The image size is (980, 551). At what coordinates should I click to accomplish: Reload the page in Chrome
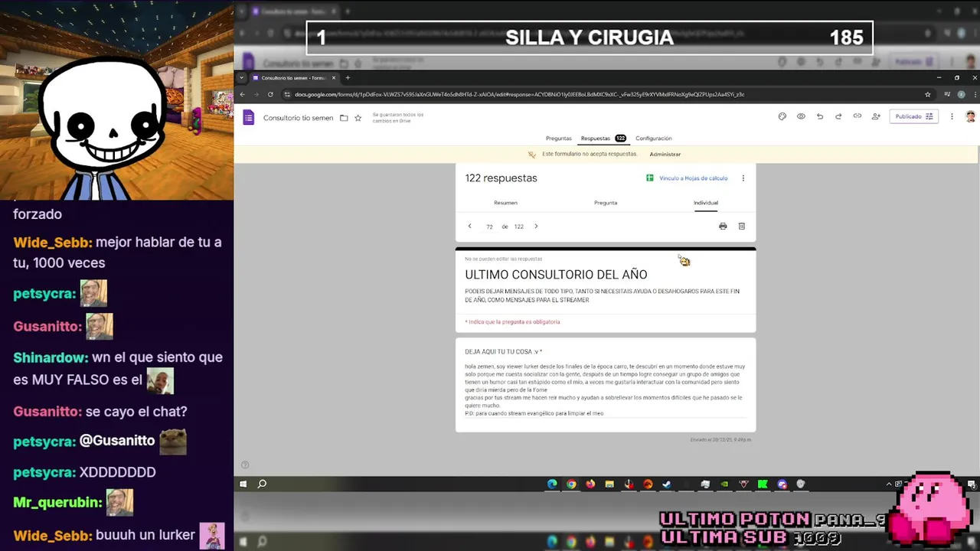(270, 94)
